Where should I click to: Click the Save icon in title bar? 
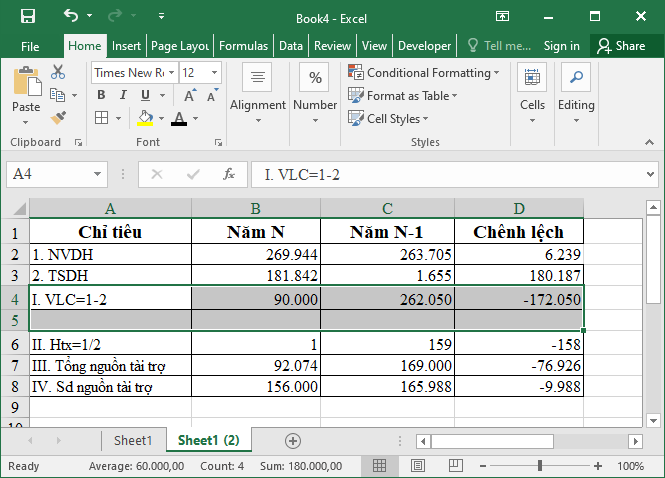coord(28,16)
